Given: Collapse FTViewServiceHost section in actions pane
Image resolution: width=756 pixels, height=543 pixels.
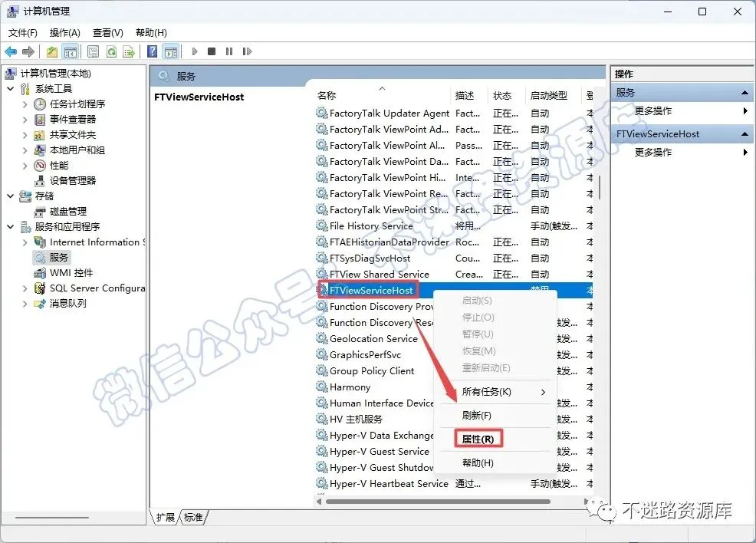Looking at the screenshot, I should [744, 134].
